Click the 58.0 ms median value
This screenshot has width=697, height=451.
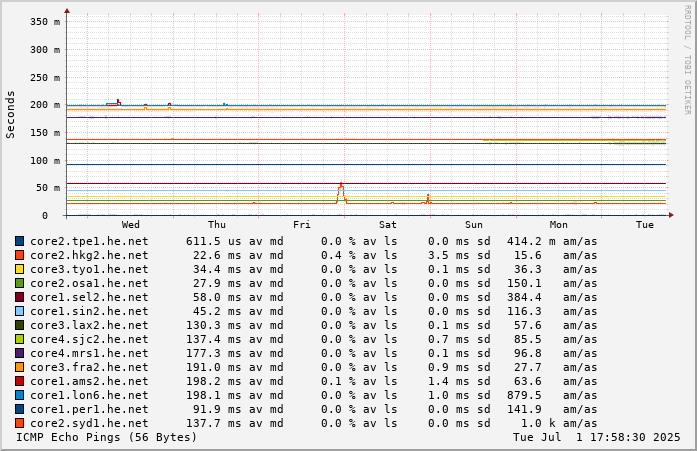pos(217,297)
